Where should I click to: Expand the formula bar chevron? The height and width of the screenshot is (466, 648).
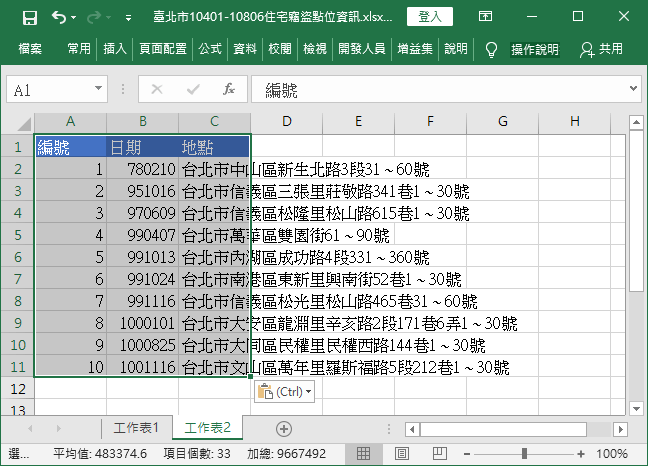pyautogui.click(x=633, y=88)
